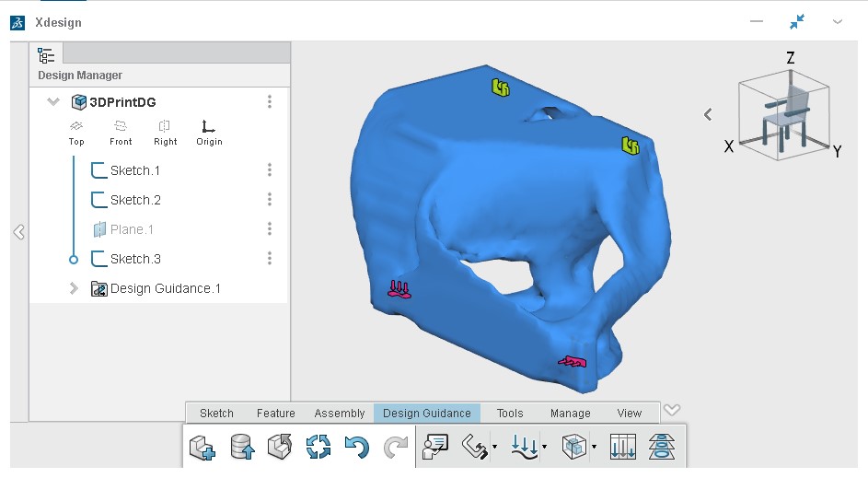
Task: Select the clamp restraint tool
Action: [x=474, y=447]
